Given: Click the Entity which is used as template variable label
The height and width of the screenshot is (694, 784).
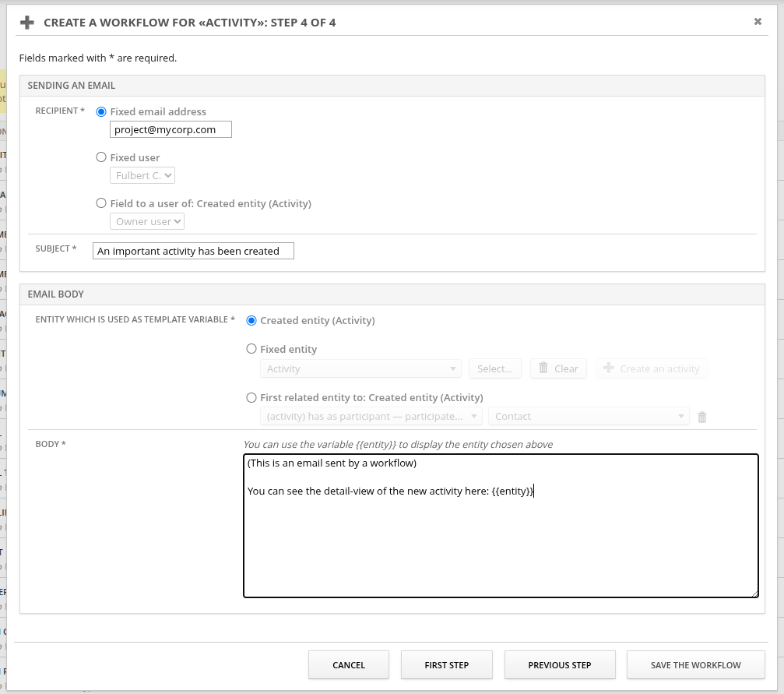Looking at the screenshot, I should (135, 319).
